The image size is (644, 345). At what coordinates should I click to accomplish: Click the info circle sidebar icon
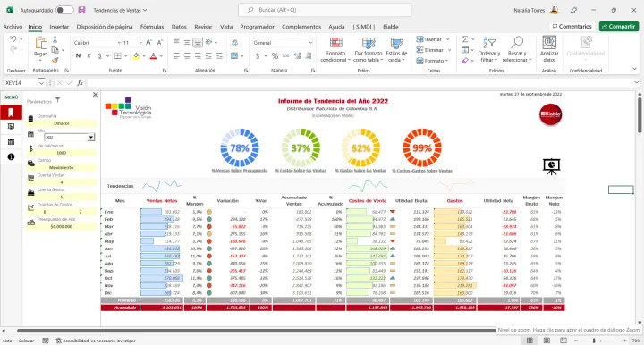click(x=11, y=156)
